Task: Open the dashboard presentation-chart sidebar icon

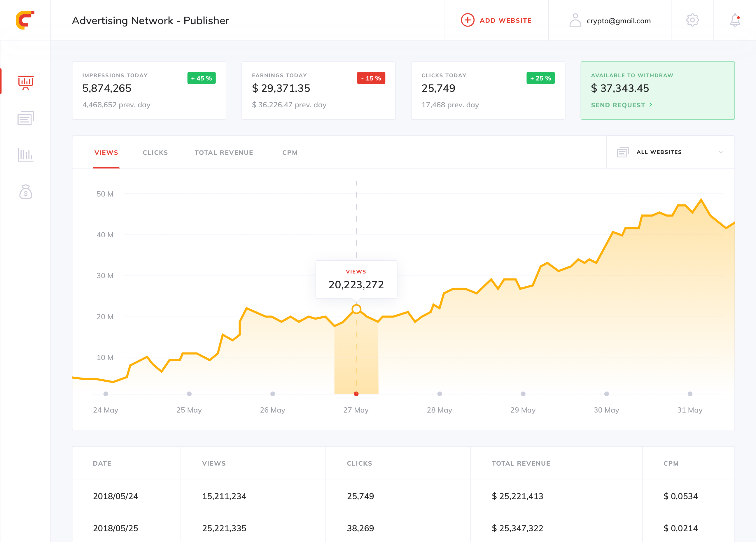Action: [x=26, y=82]
